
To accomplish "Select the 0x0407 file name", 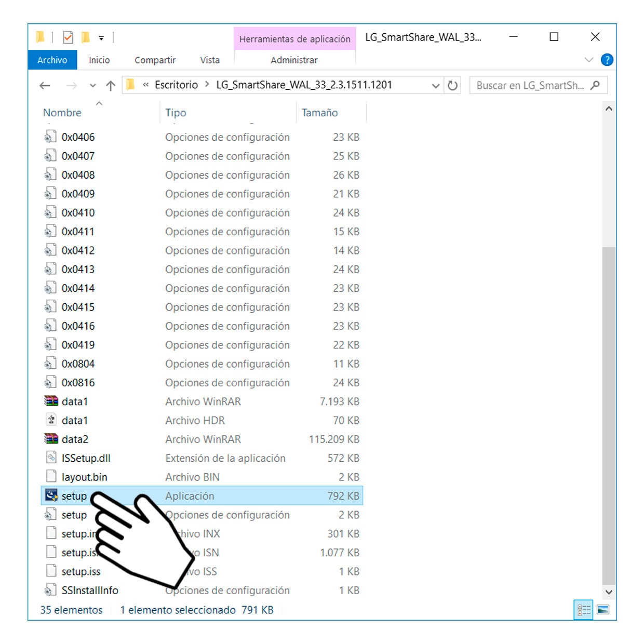I will tap(78, 156).
